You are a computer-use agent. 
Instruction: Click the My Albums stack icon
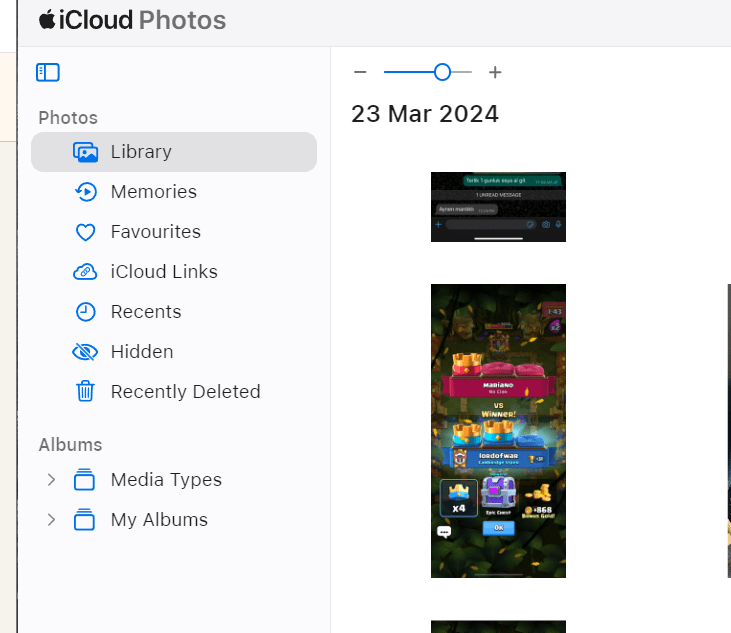[x=84, y=520]
